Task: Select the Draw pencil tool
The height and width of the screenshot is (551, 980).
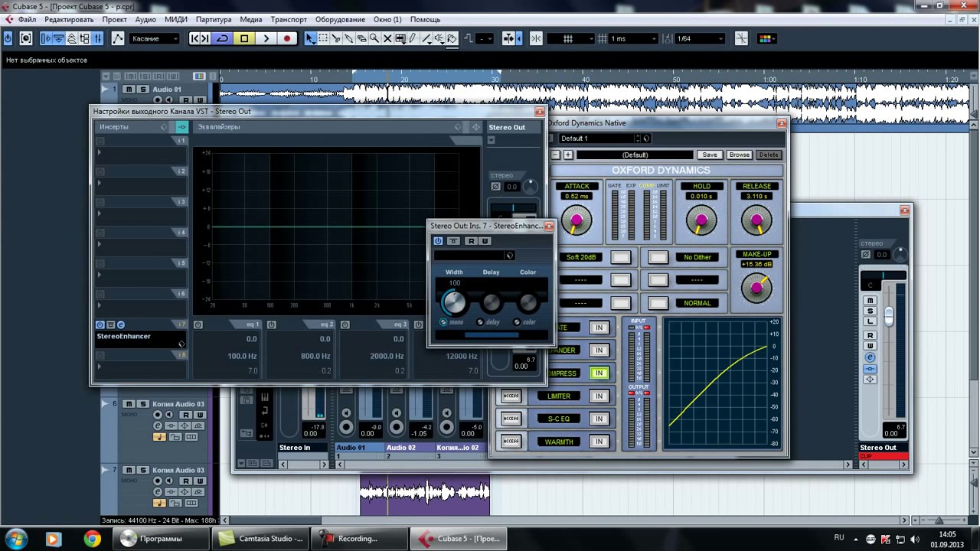Action: [x=413, y=38]
